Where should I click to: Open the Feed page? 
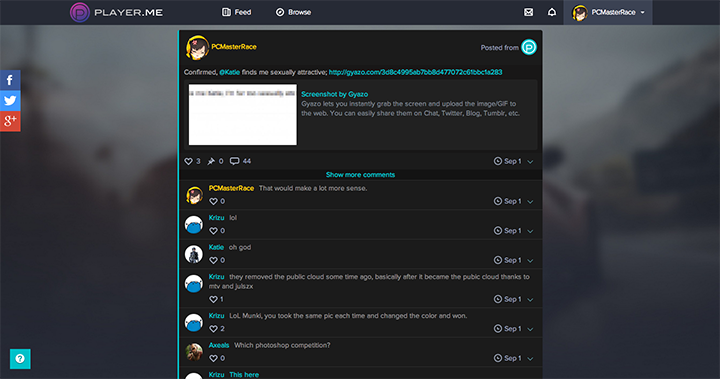236,12
